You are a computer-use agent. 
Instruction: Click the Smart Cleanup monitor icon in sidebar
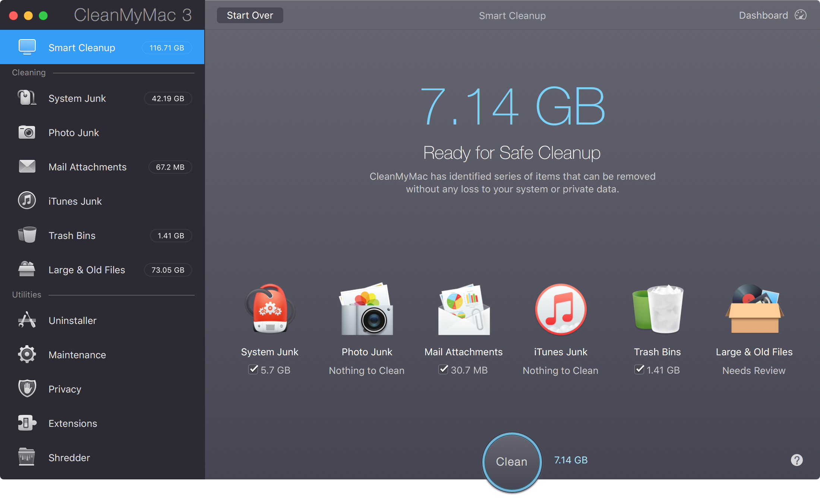coord(27,47)
